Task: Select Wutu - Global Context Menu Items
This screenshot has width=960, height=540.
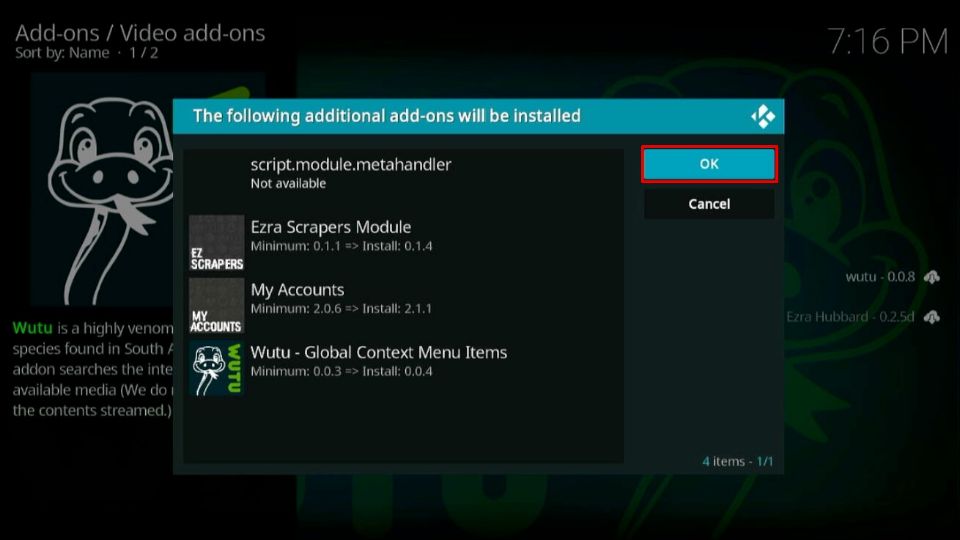Action: (403, 369)
